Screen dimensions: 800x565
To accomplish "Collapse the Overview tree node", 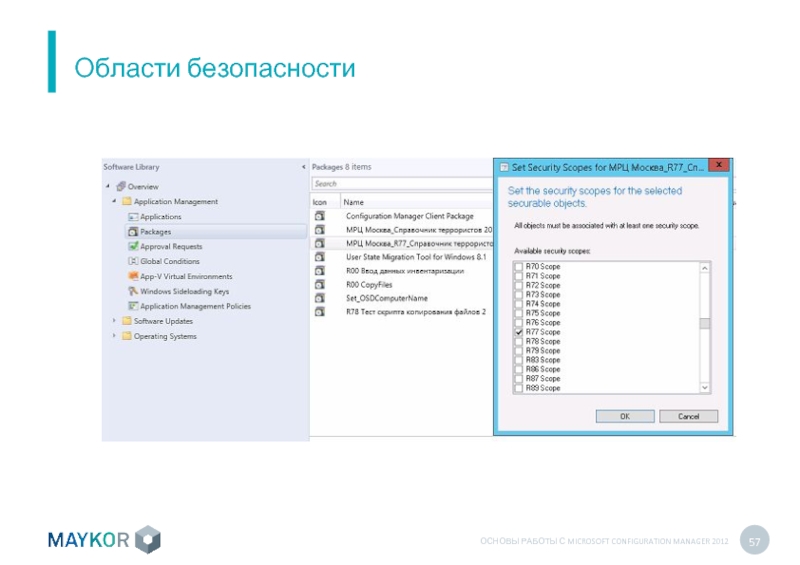I will 108,186.
